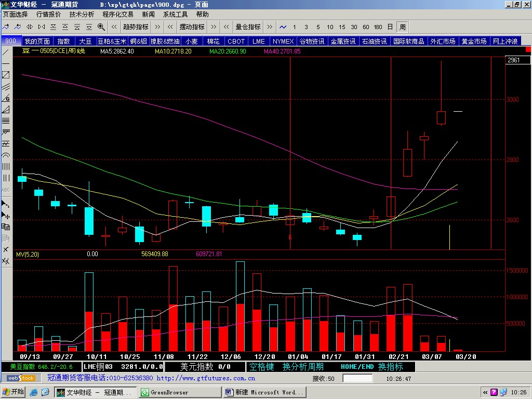
Task: Pick the ABC text annotation tool
Action: click(6, 190)
